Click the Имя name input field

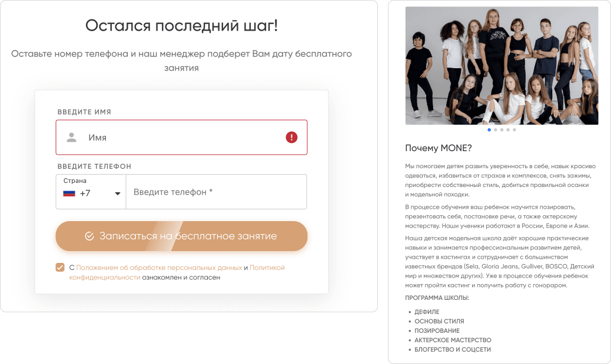181,138
